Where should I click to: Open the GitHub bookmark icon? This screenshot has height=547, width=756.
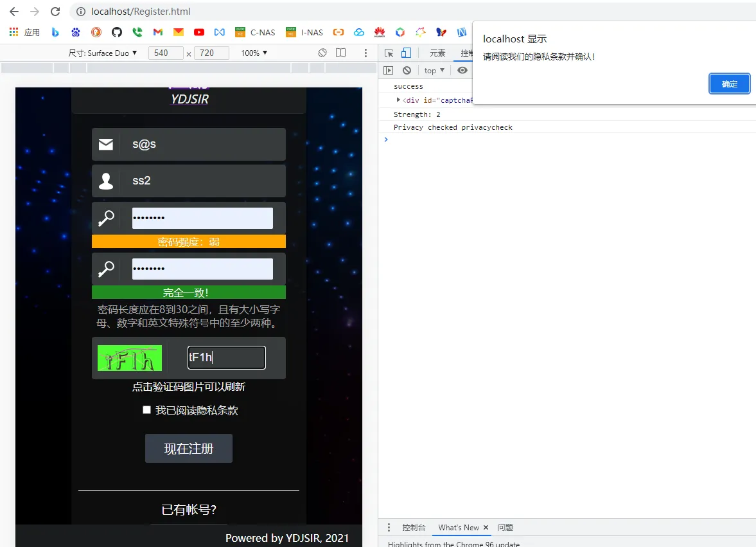point(116,32)
